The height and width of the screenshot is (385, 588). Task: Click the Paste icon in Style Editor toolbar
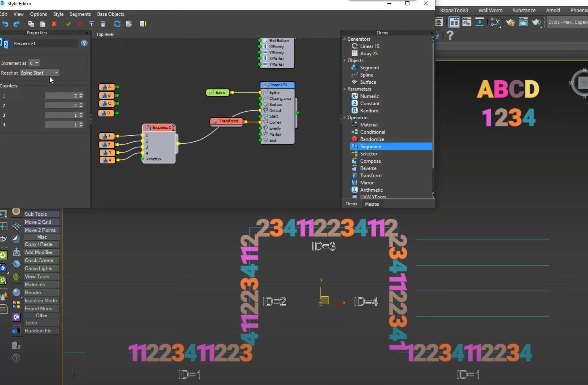coord(43,24)
